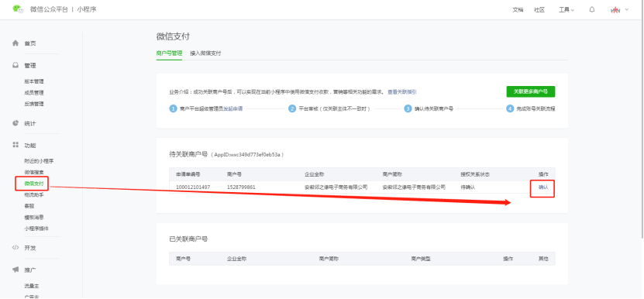Open 社区 in the top navigation
644x299 pixels.
(539, 10)
